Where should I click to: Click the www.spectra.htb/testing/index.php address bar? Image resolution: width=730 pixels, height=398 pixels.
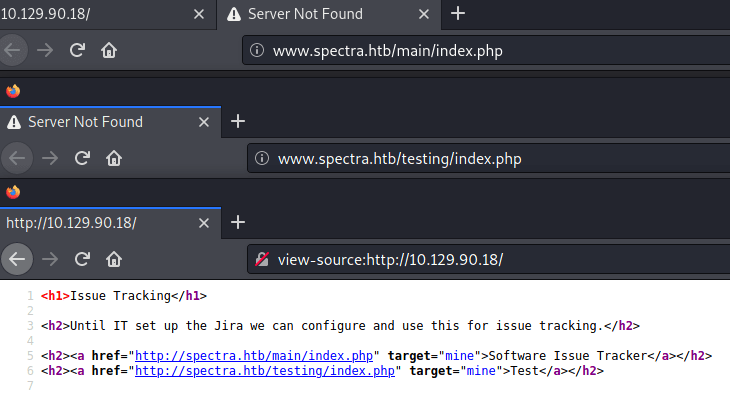[x=488, y=159]
